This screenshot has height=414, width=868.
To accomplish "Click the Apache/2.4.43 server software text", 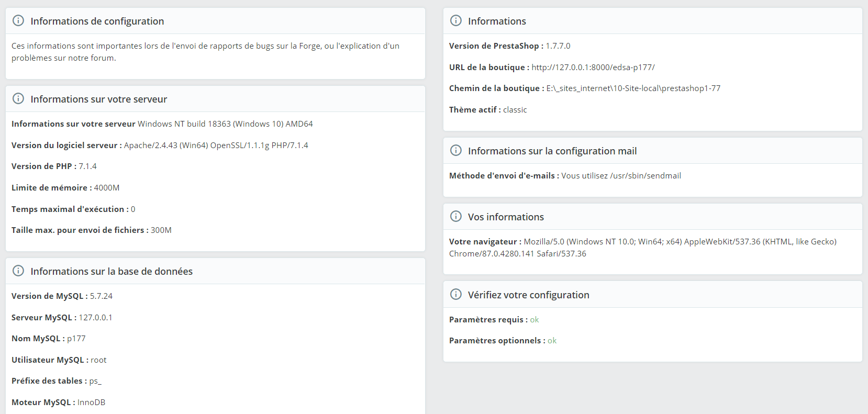I will 216,145.
